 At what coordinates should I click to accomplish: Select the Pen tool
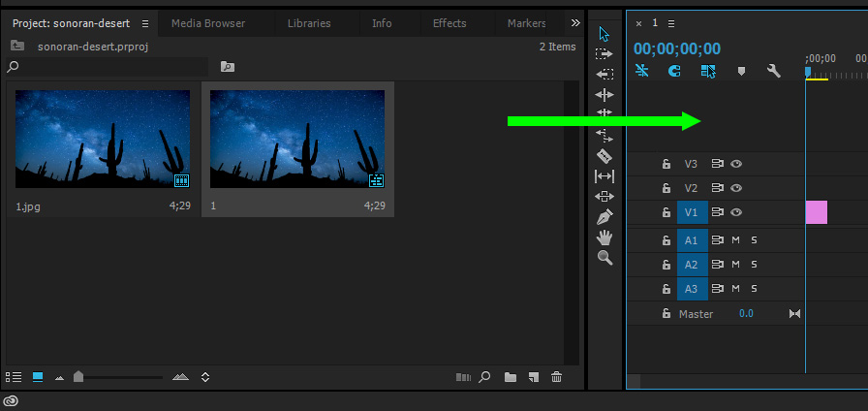pyautogui.click(x=604, y=216)
